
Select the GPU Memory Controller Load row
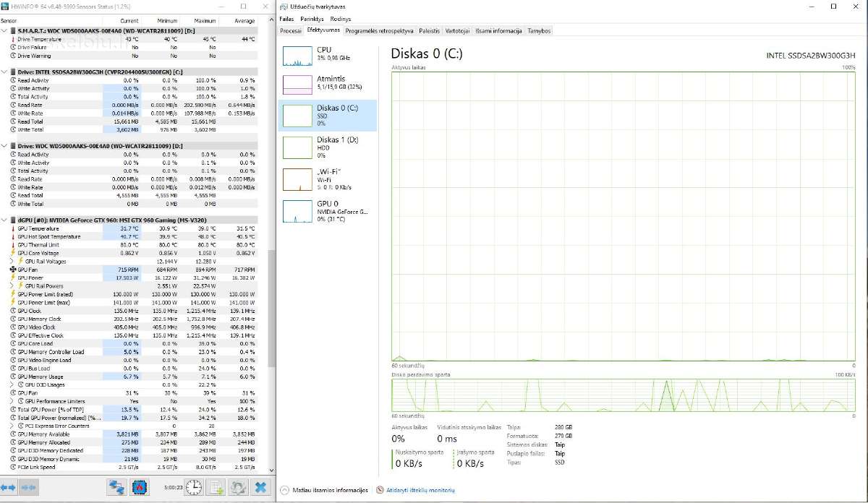(129, 352)
